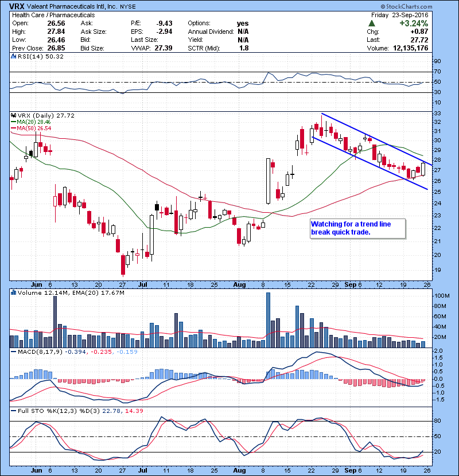459x476 pixels.
Task: Click the volume bars icon beside Volume 12.14M
Action: coord(13,292)
